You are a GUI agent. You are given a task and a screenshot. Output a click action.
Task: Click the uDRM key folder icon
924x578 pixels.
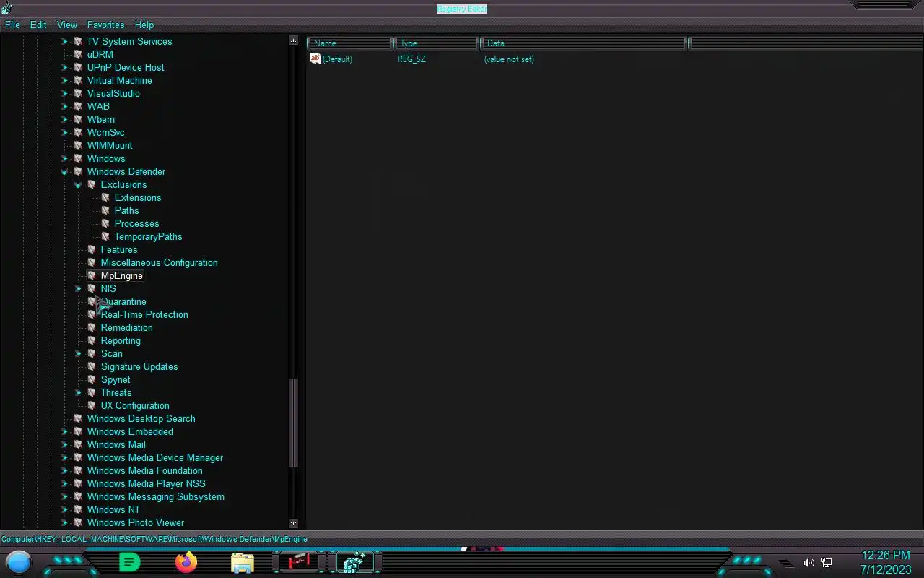[78, 54]
